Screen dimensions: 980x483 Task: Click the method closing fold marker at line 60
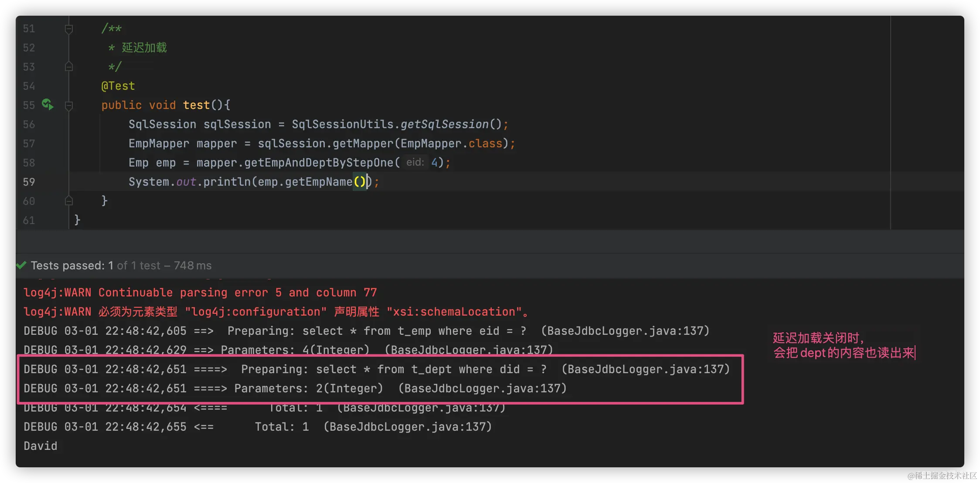[68, 201]
